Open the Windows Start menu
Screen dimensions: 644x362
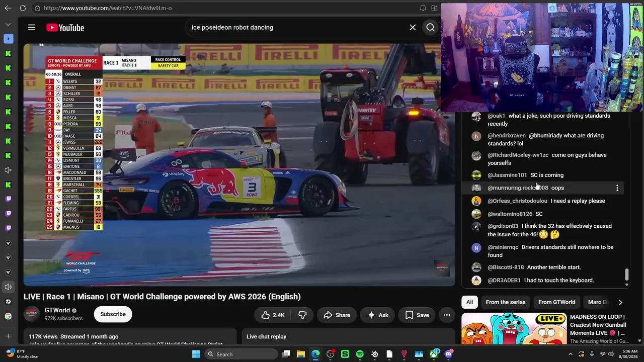(196, 354)
